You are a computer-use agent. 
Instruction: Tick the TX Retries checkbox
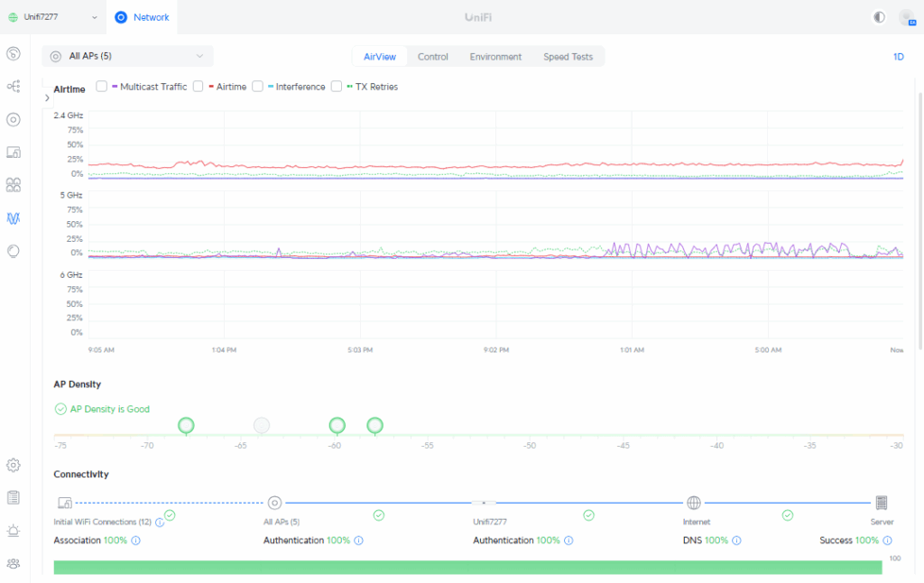coord(337,87)
